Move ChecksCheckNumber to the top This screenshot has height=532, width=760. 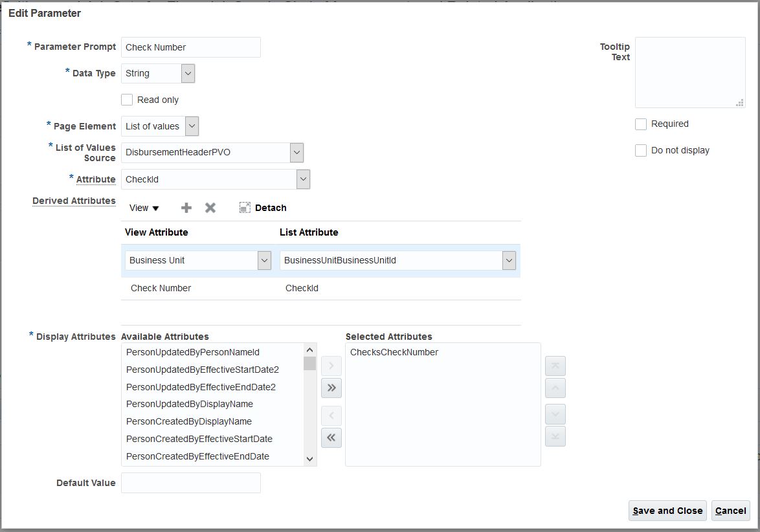coord(555,365)
